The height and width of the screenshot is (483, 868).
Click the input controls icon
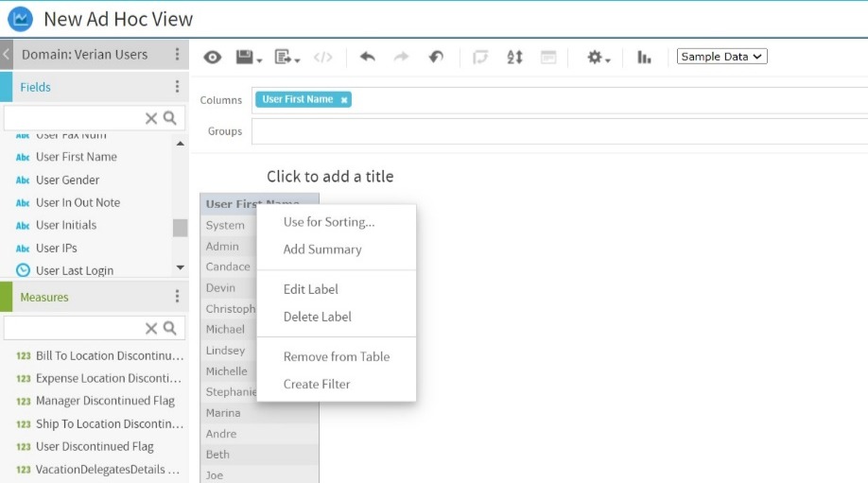pos(548,57)
